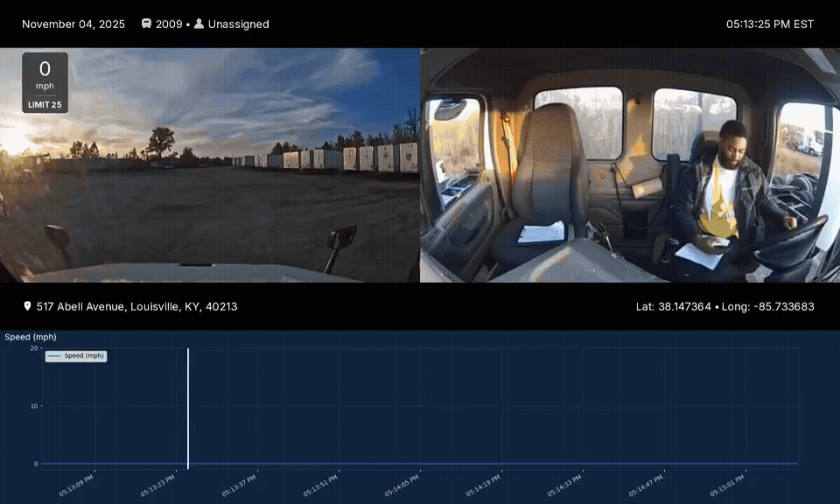Click the driver person icon near Unassigned
This screenshot has width=840, height=504.
(199, 24)
